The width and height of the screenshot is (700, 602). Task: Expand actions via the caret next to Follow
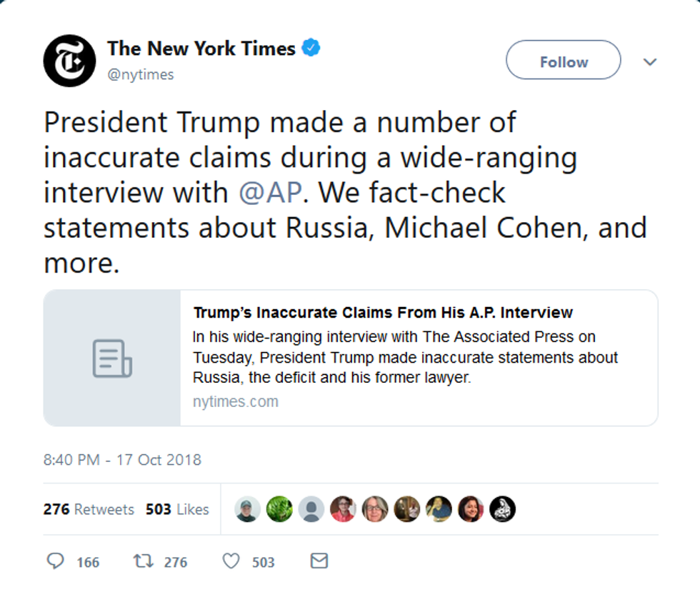650,62
